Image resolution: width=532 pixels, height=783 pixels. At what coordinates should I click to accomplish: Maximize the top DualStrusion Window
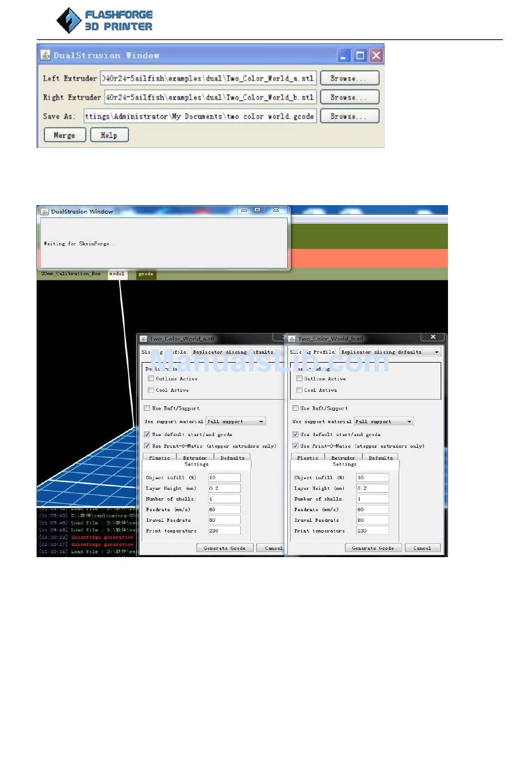360,55
